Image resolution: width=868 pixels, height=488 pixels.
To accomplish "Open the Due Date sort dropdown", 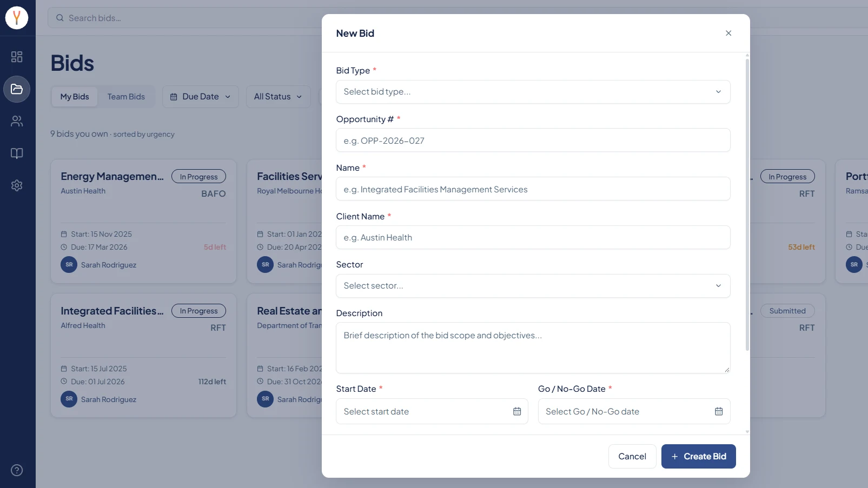I will click(x=201, y=97).
